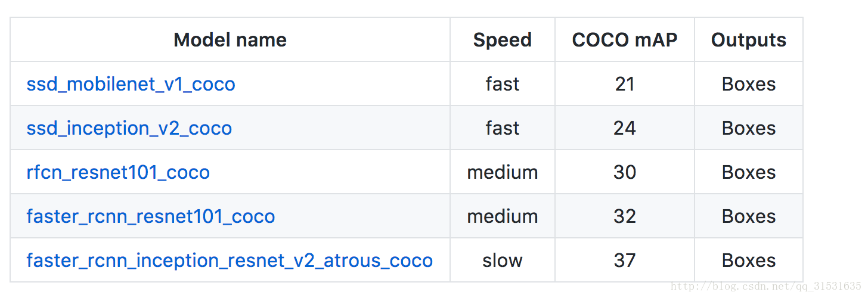
Task: Click the mAP value 30 cell
Action: coord(624,172)
